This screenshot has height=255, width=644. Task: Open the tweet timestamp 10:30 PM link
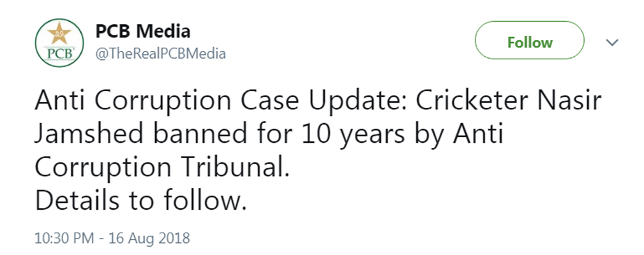(64, 238)
